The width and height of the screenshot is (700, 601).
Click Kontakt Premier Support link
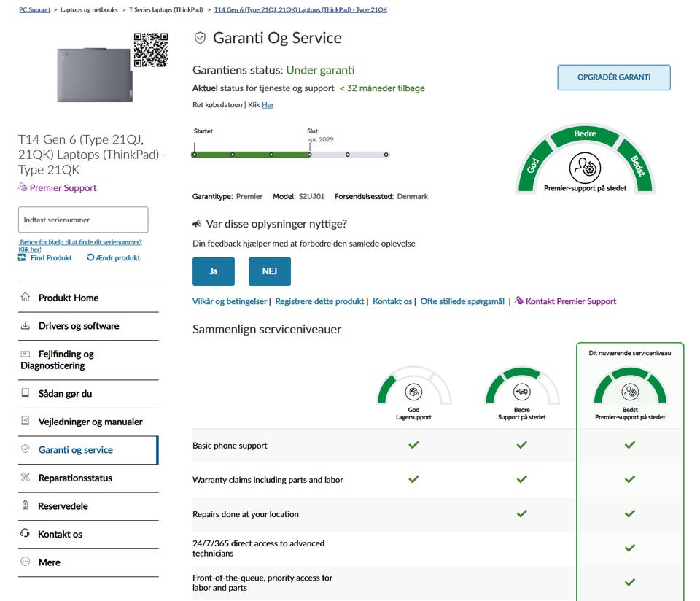pyautogui.click(x=570, y=301)
